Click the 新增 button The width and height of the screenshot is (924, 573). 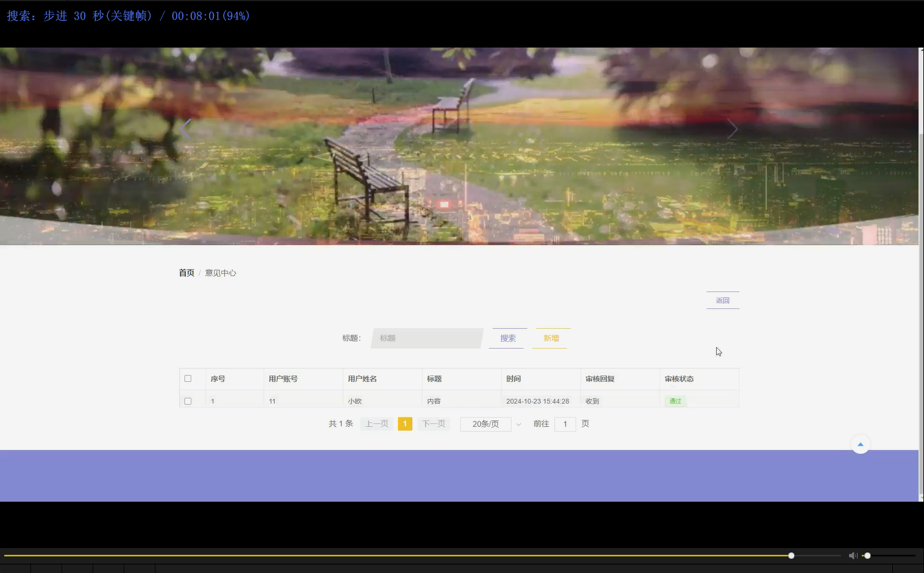[551, 338]
